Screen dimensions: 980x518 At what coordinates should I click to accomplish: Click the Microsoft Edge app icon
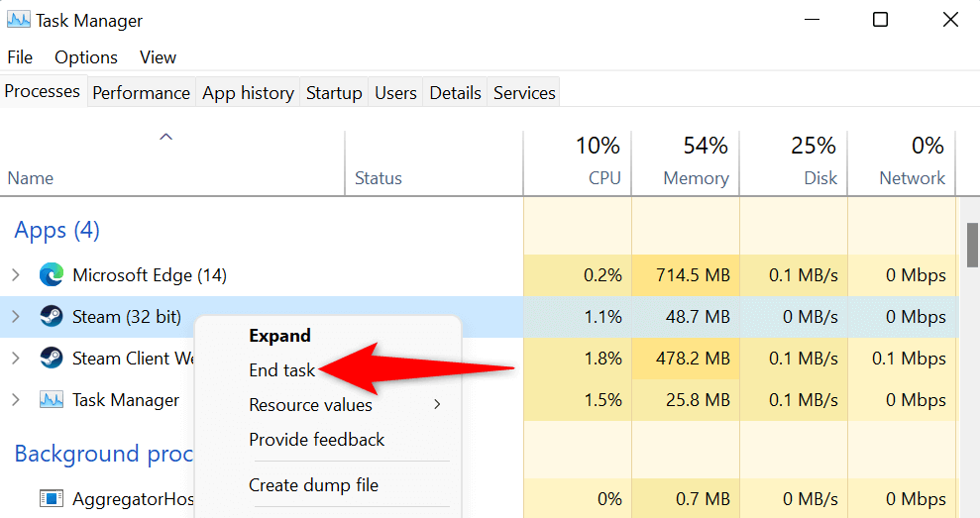click(x=52, y=274)
